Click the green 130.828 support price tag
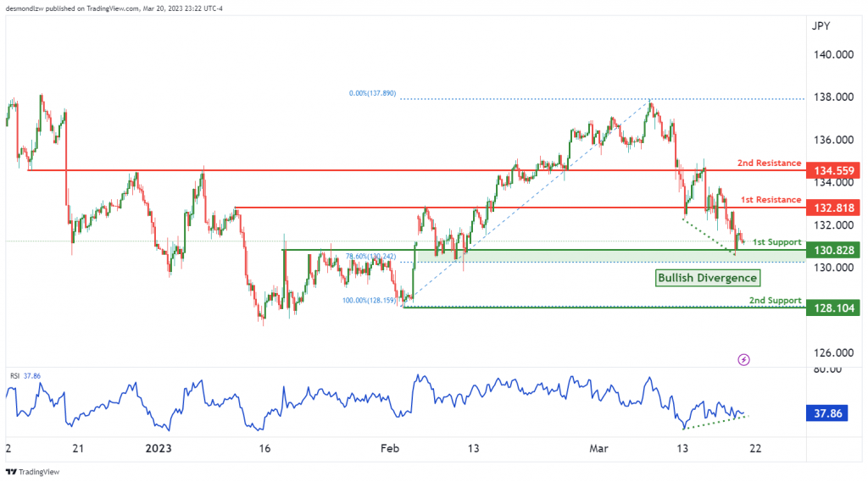The height and width of the screenshot is (482, 868). click(834, 250)
